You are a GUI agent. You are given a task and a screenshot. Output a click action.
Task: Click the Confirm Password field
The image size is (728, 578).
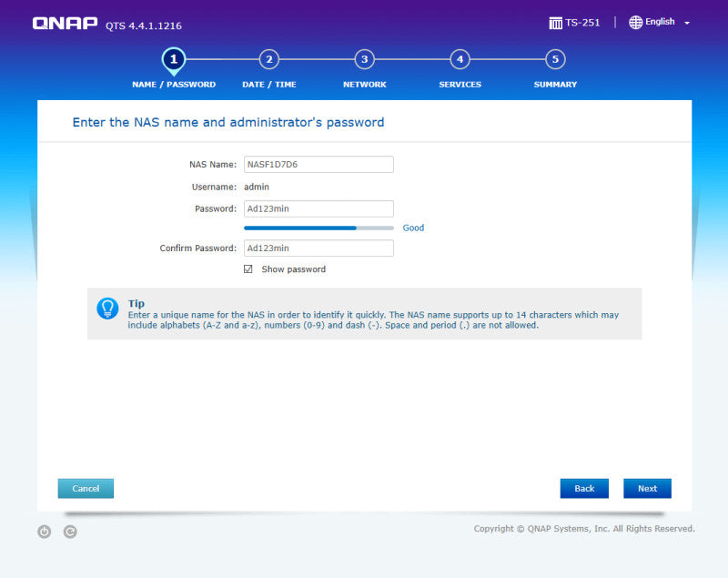pos(318,248)
